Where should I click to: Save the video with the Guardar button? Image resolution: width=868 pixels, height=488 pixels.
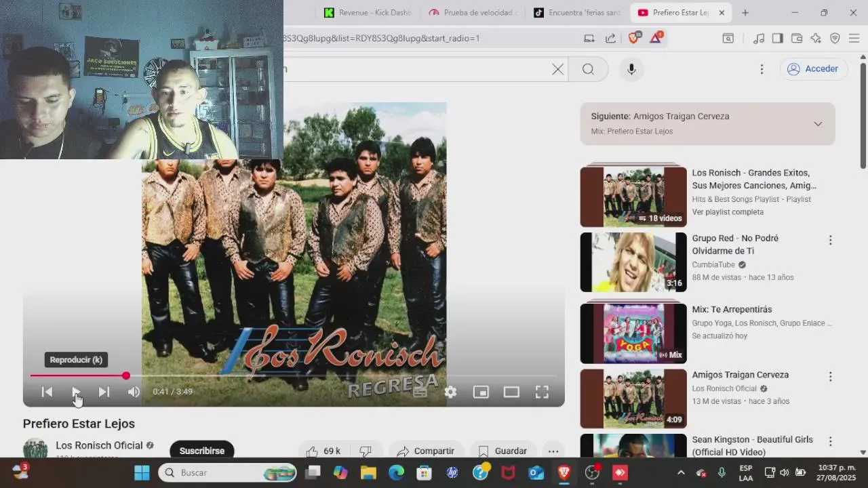point(502,451)
